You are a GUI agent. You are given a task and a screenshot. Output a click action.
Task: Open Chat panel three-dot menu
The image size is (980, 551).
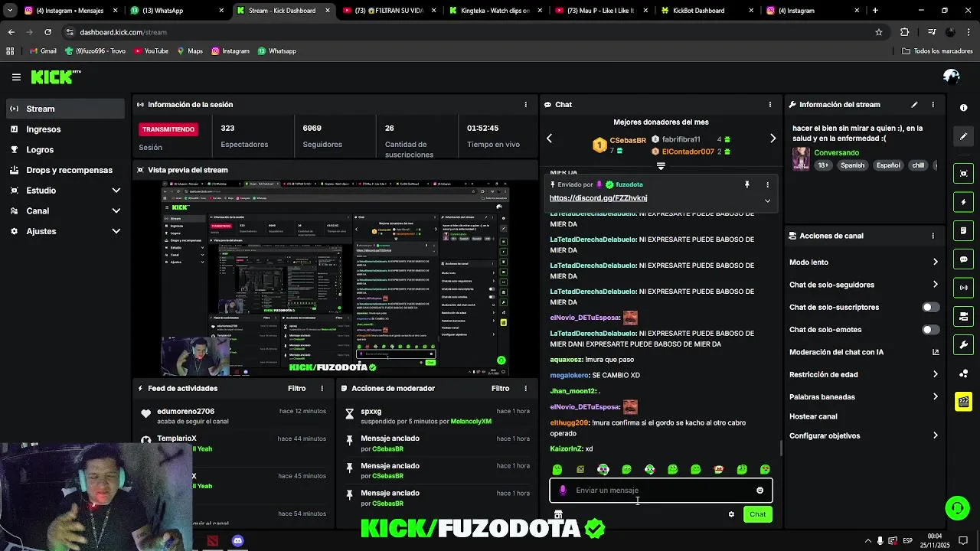[x=770, y=105]
